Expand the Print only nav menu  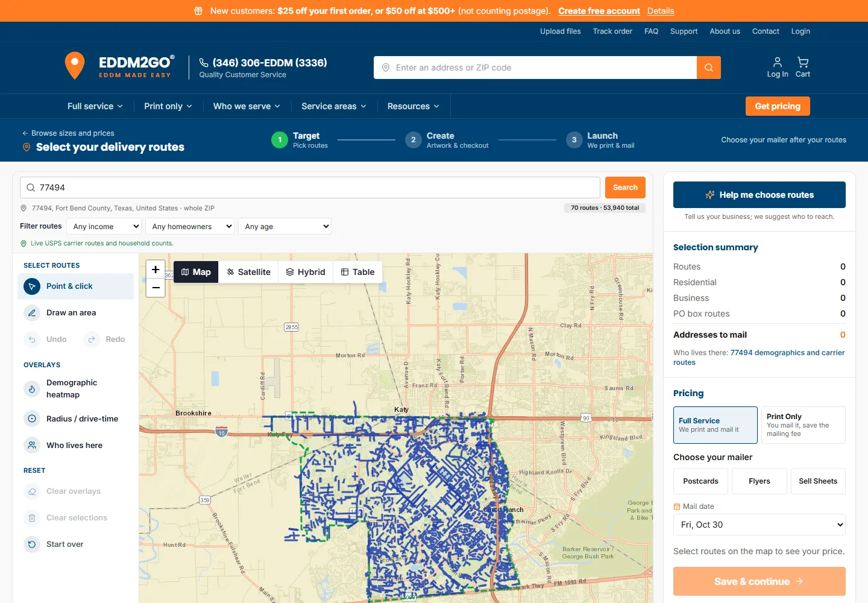click(168, 106)
